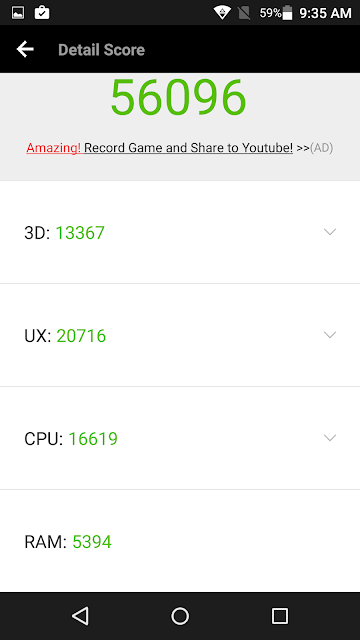Select the CPU: 16619 row
360x640 pixels.
[180, 438]
